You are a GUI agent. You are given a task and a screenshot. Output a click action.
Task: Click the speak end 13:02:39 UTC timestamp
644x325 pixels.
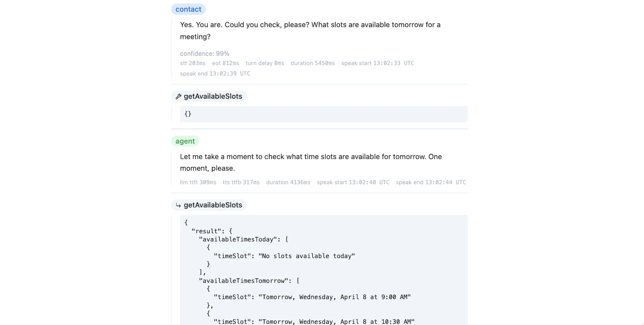[x=215, y=74]
